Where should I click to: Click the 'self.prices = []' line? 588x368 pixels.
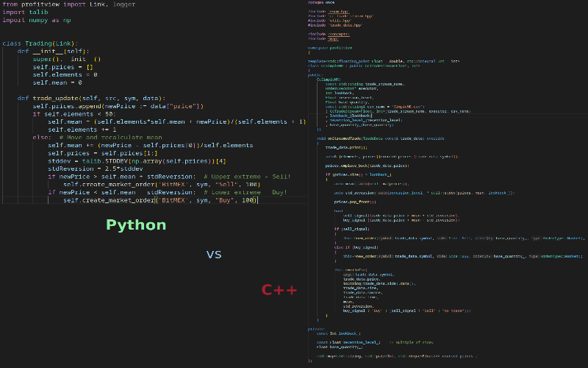(x=62, y=67)
